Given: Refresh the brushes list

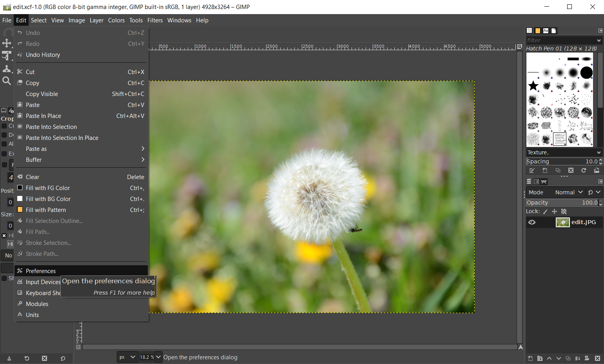Looking at the screenshot, I should (584, 170).
